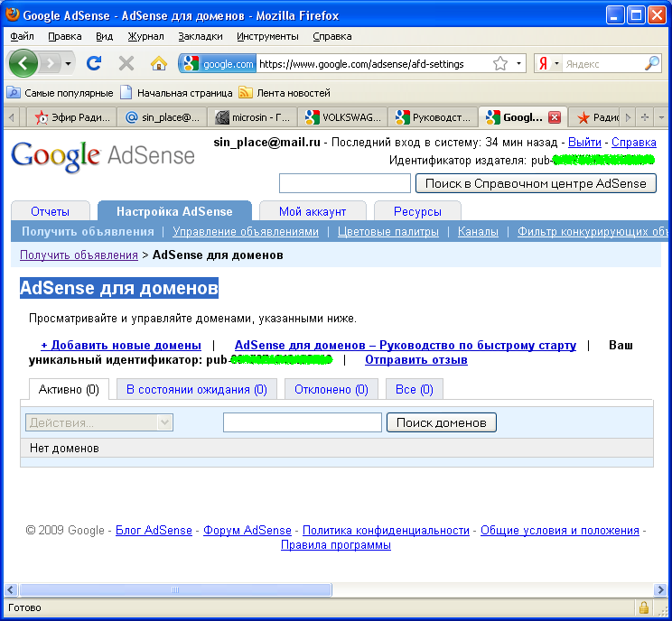Switch to the Эфир Ради... tab
The height and width of the screenshot is (621, 672).
point(72,117)
